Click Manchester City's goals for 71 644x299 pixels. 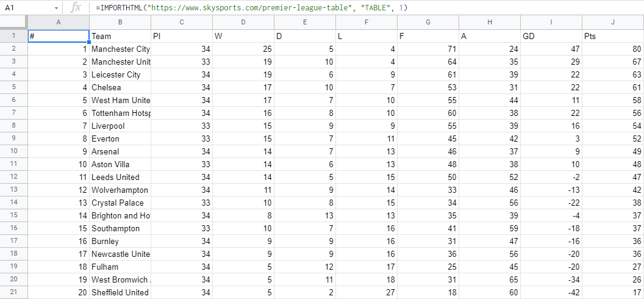(428, 49)
